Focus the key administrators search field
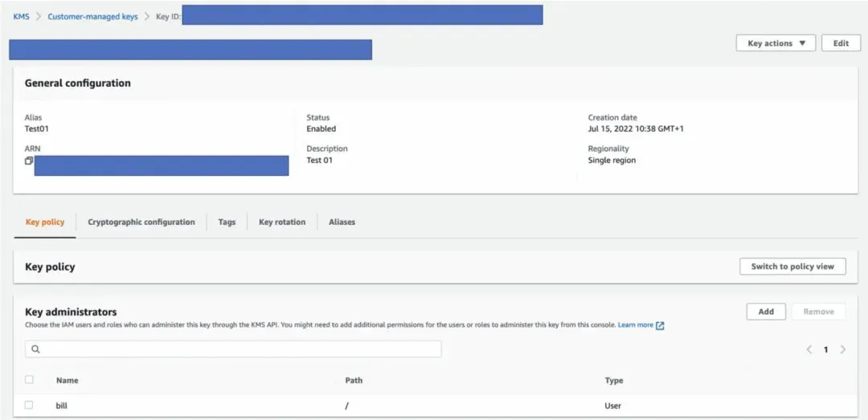The height and width of the screenshot is (420, 868). click(x=241, y=349)
